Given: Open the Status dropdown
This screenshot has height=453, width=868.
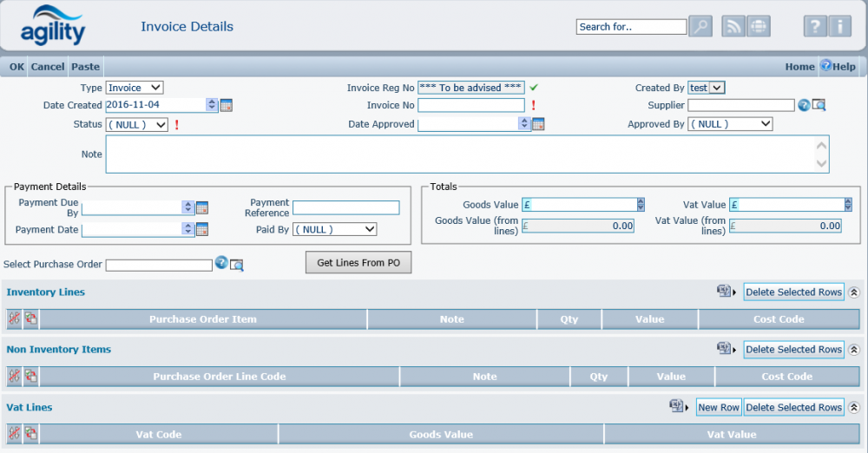Looking at the screenshot, I should [x=136, y=124].
